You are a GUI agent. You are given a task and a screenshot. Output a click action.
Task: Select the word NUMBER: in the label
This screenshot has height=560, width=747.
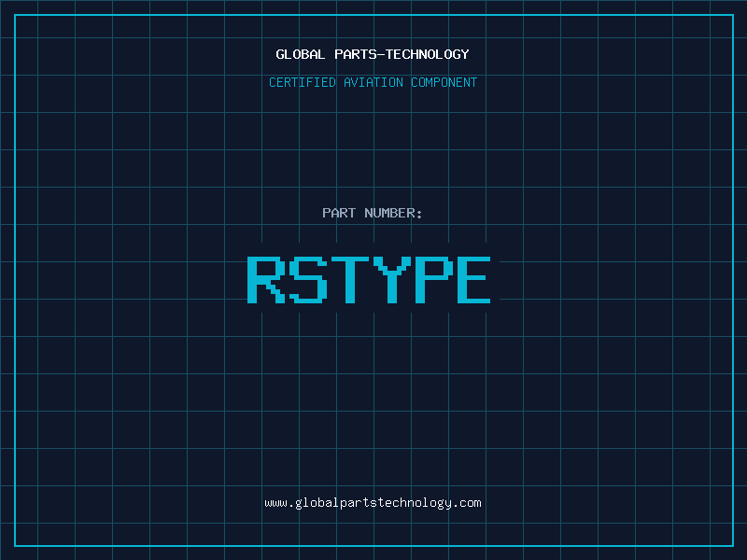point(393,214)
